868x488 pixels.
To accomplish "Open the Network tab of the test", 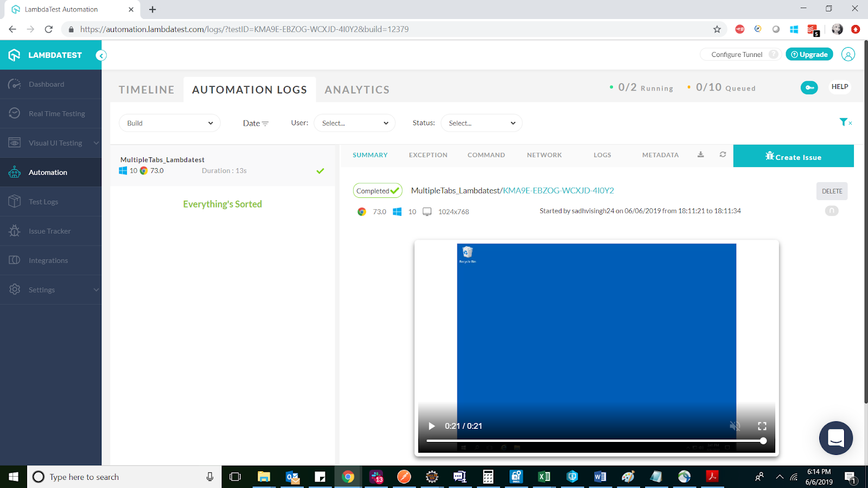I will coord(544,155).
